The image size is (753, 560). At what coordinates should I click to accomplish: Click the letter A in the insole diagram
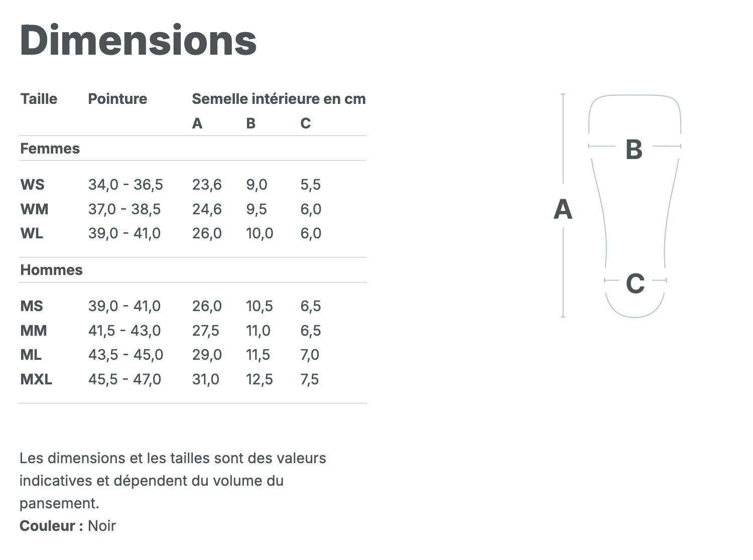(563, 210)
